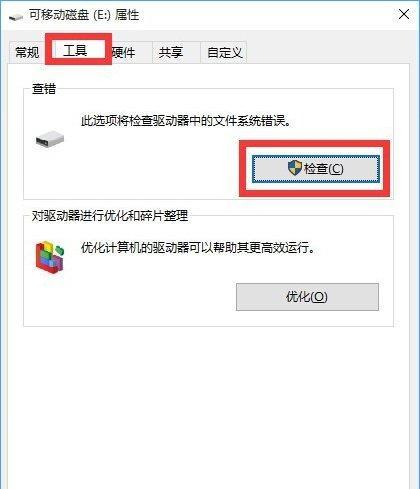This screenshot has width=420, height=489.
Task: Click the 检查(C) button
Action: (x=315, y=169)
